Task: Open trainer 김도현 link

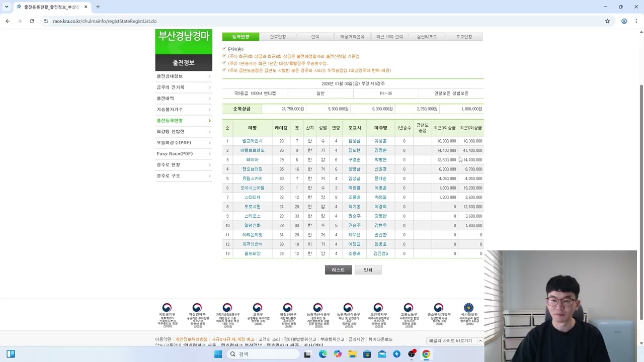Action: [354, 150]
